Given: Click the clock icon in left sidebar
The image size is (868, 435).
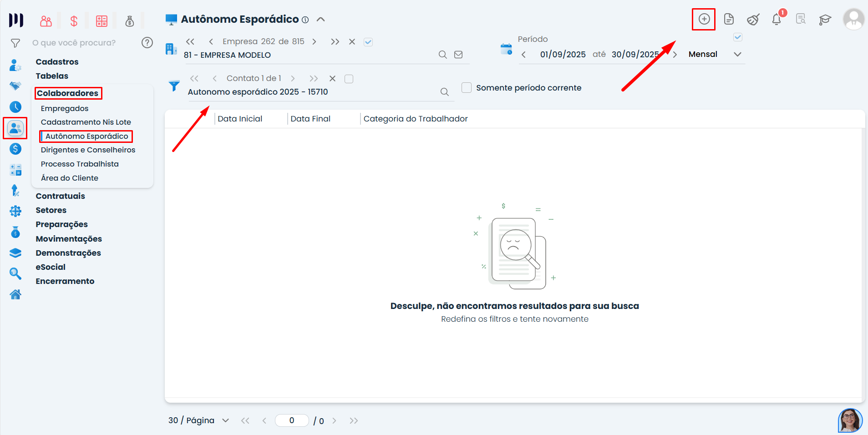Looking at the screenshot, I should pos(15,107).
